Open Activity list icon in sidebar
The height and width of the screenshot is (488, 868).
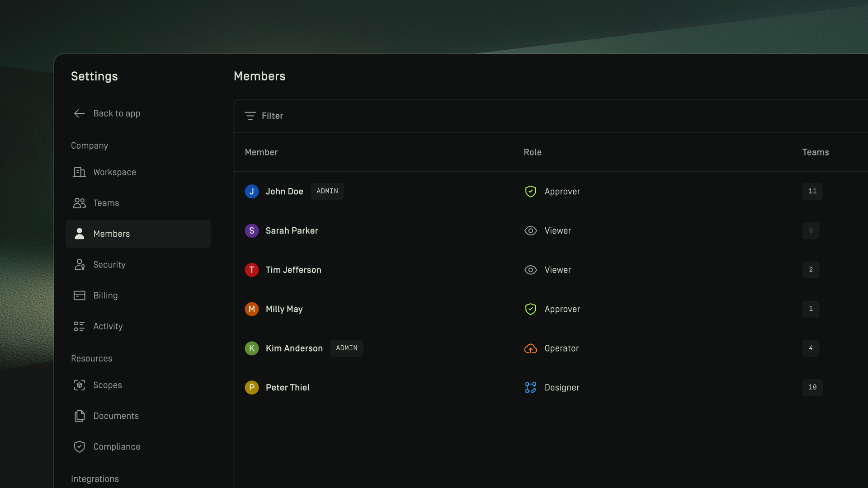80,326
